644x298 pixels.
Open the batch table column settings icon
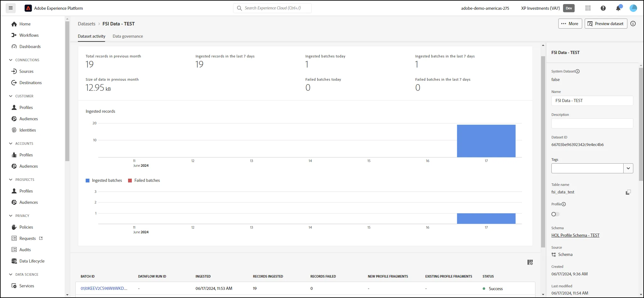(530, 262)
